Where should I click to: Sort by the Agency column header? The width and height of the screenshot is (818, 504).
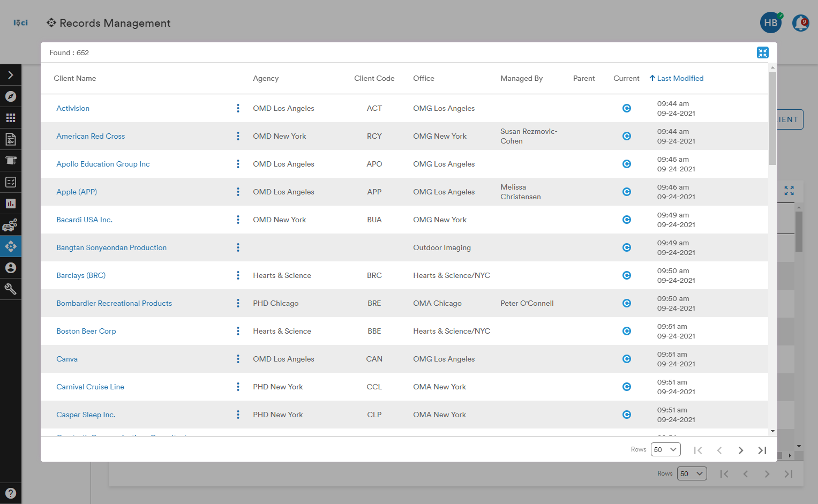click(266, 78)
